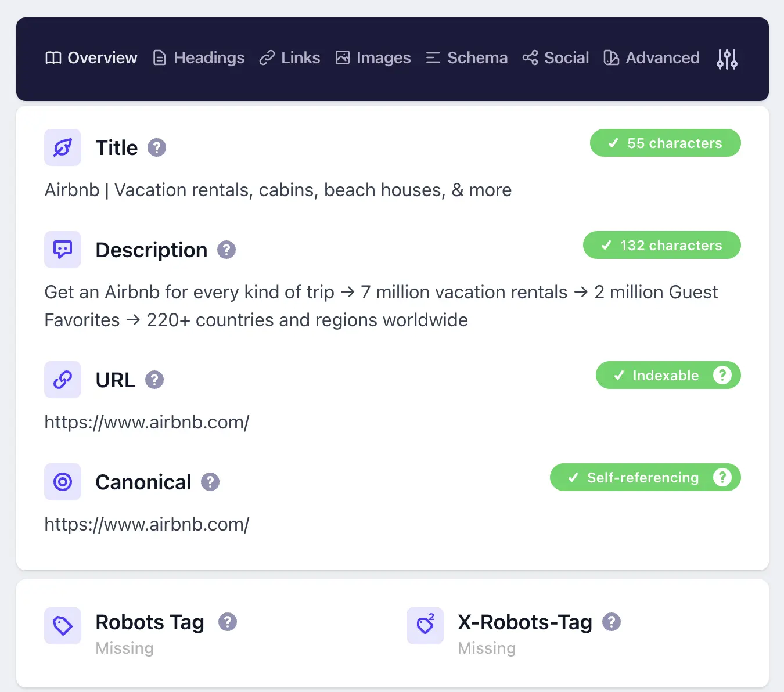Open help next to X-Robots-Tag
Screen dimensions: 784x692
pos(612,622)
